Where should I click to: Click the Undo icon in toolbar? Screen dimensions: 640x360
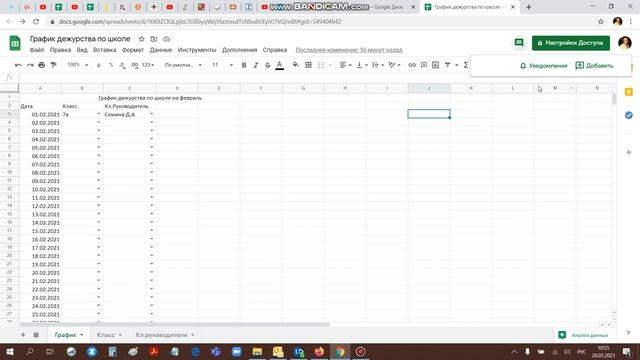(x=18, y=65)
